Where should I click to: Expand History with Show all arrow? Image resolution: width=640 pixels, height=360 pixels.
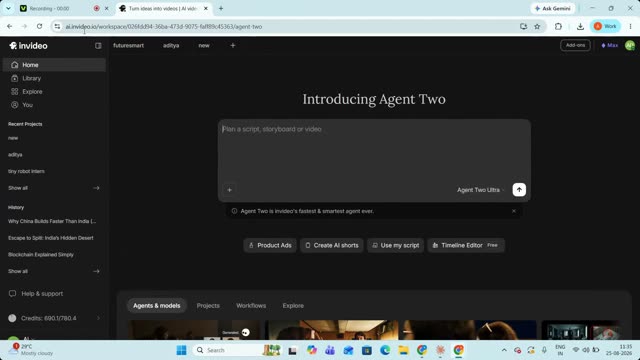pyautogui.click(x=96, y=271)
